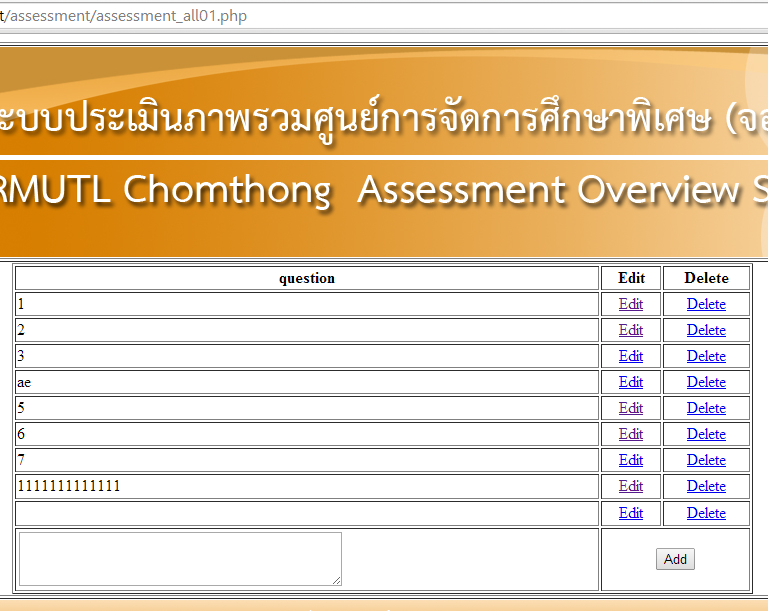Select the 'question' column header
Screen dimensions: 768x611
click(x=307, y=278)
